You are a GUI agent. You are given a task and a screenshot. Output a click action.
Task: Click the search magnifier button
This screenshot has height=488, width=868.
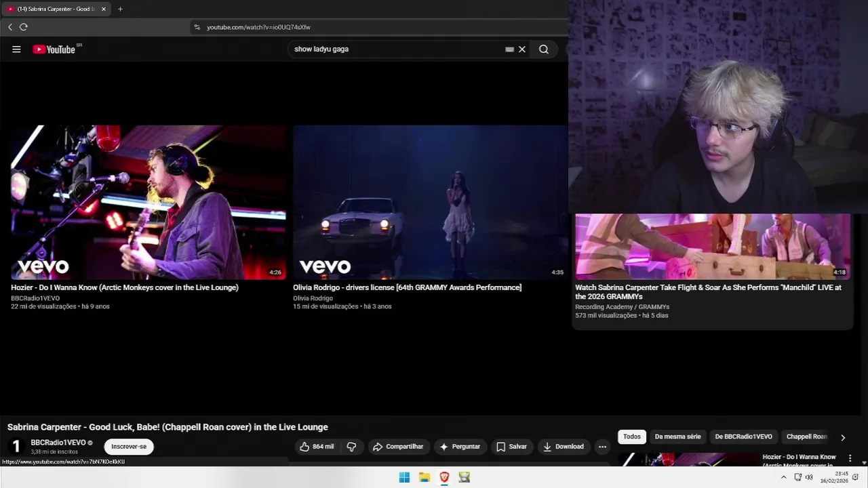544,49
